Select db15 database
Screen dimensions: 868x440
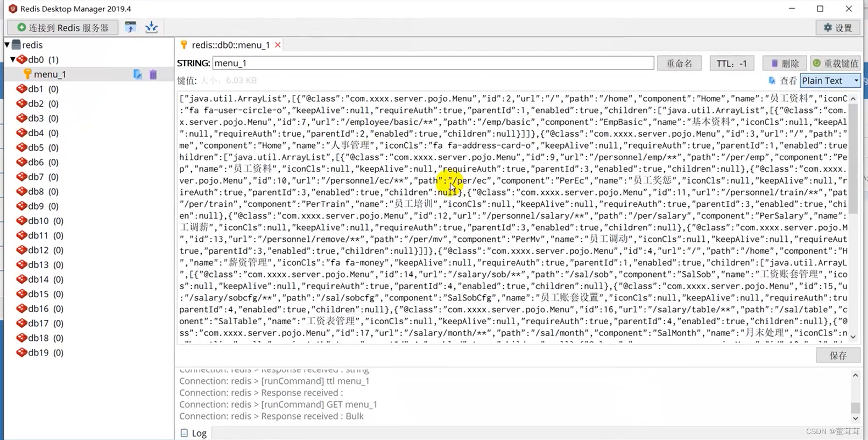pyautogui.click(x=46, y=294)
